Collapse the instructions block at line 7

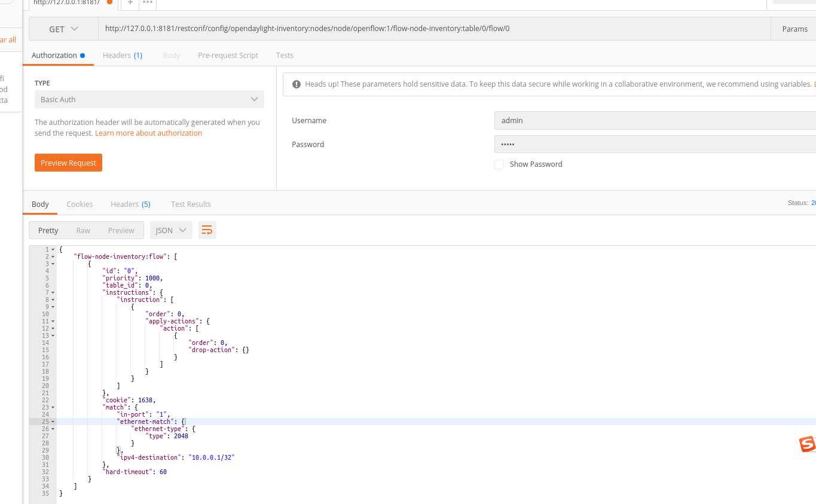[53, 292]
